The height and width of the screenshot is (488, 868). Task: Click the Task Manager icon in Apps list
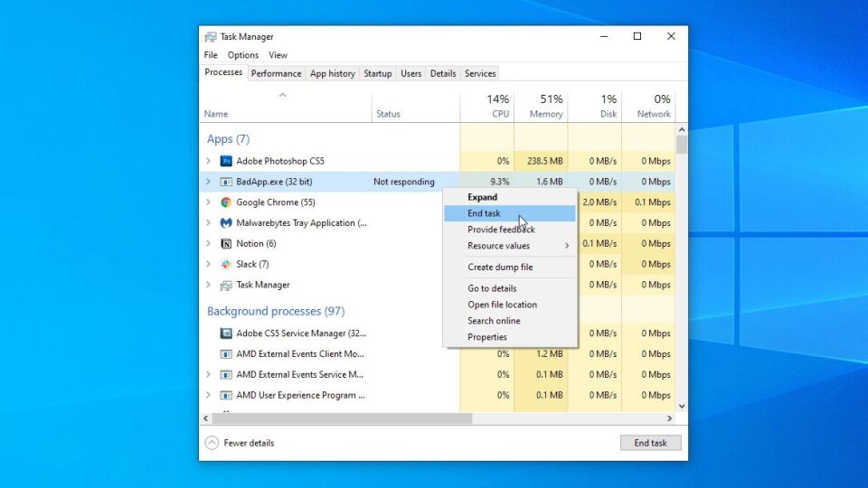tap(226, 285)
